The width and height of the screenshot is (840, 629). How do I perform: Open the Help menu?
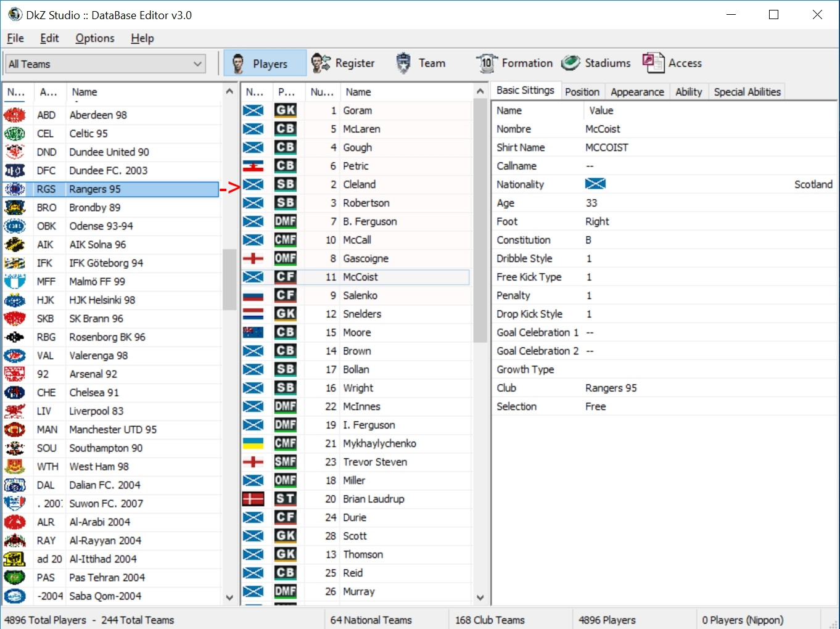point(142,38)
